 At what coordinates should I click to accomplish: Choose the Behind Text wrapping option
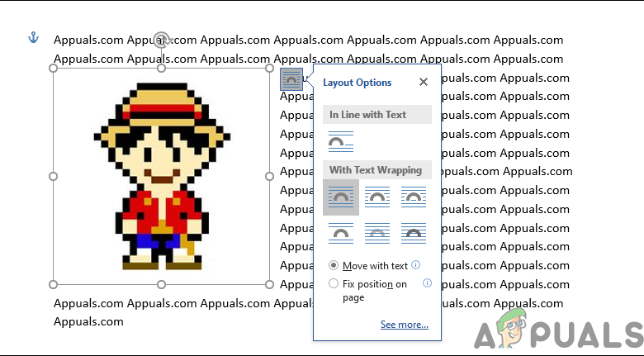coord(377,234)
